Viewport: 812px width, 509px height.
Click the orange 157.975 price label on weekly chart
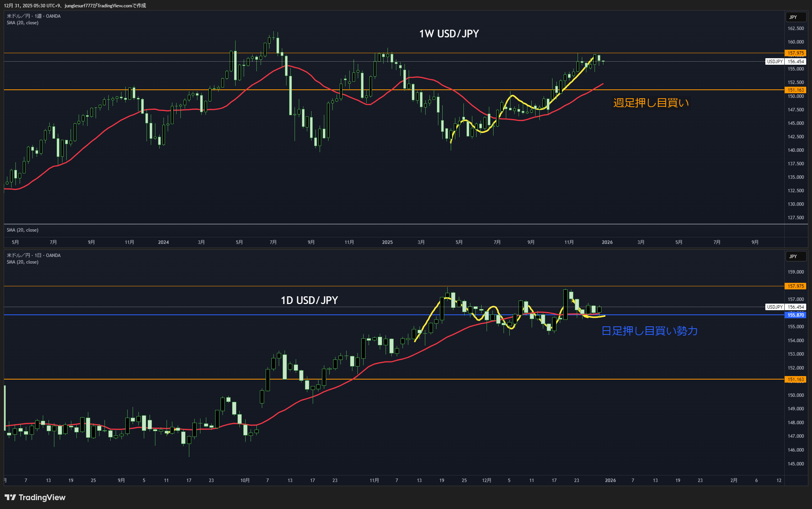coord(795,53)
